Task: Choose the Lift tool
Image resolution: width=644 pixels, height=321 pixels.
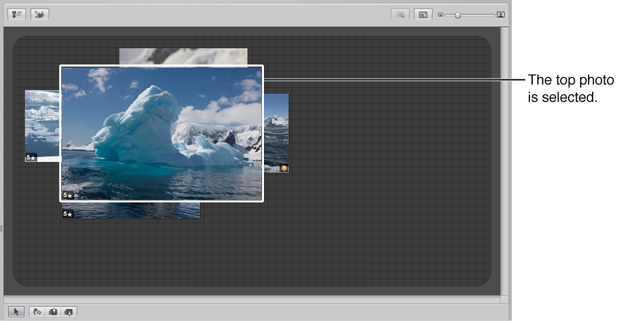Action: [53, 312]
